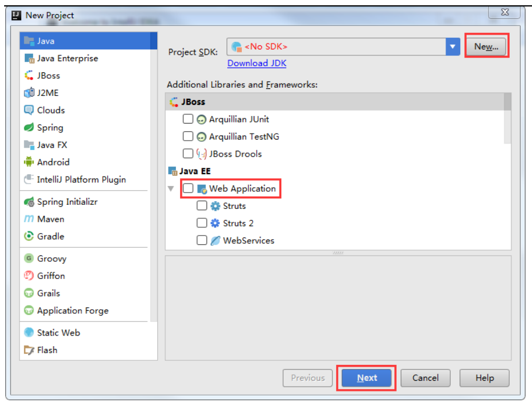This screenshot has height=402, width=532.
Task: Click the Next button
Action: 367,378
